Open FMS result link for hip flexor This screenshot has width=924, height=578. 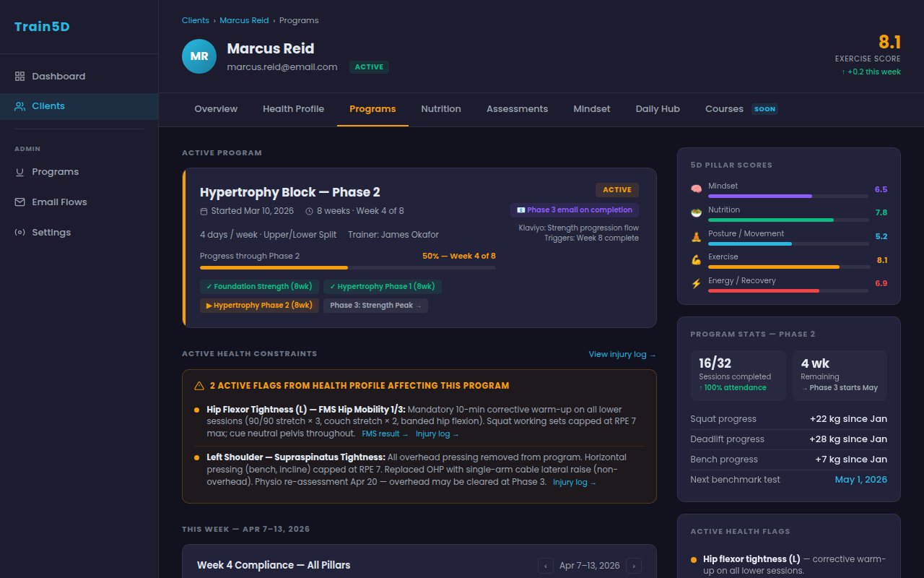click(x=385, y=434)
